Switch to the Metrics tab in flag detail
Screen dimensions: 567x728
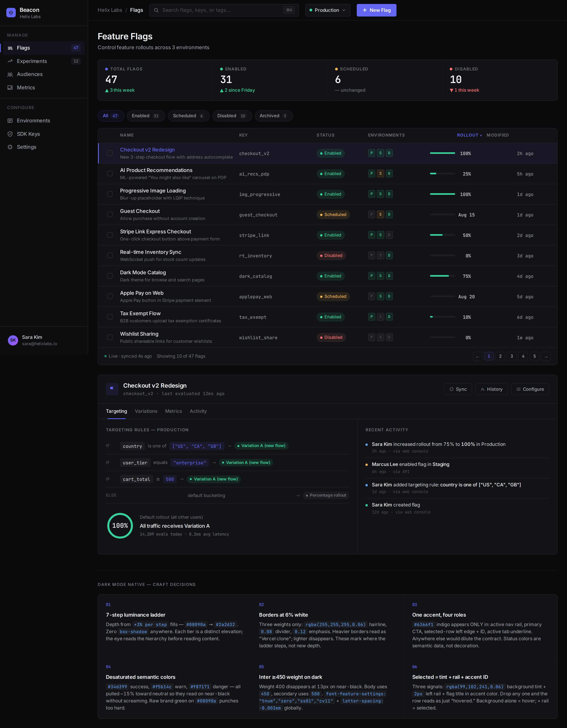click(173, 411)
